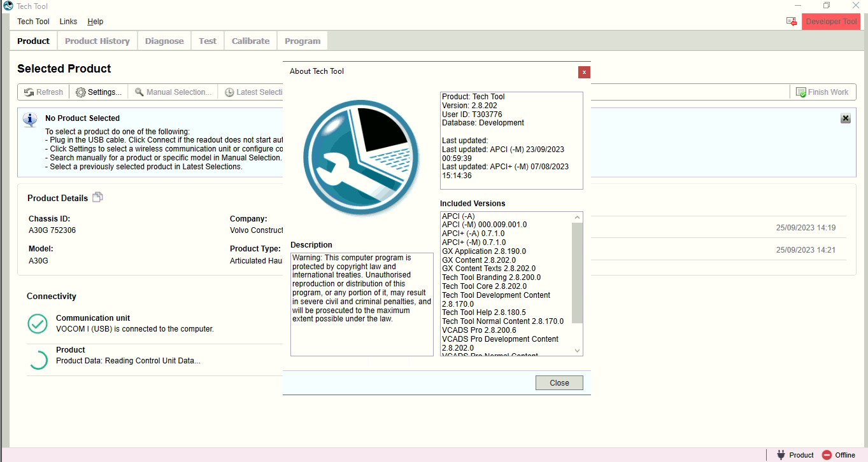Screen dimensions: 868x462
Task: Click the Offline label in the status bar
Action: (x=845, y=455)
